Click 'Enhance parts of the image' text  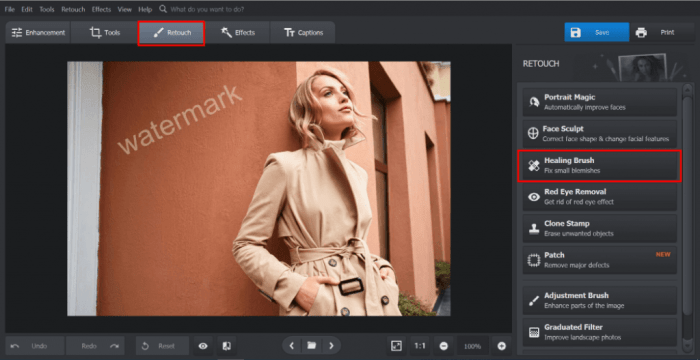click(584, 306)
